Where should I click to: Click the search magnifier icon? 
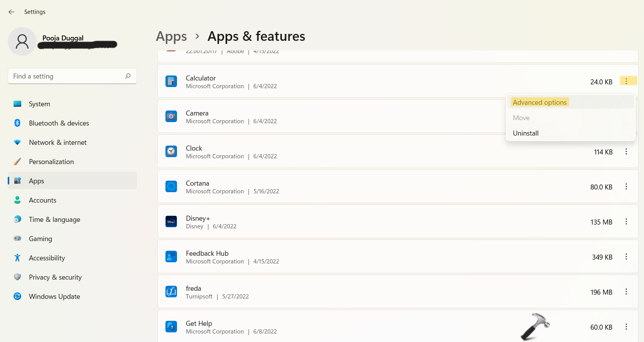tap(128, 76)
